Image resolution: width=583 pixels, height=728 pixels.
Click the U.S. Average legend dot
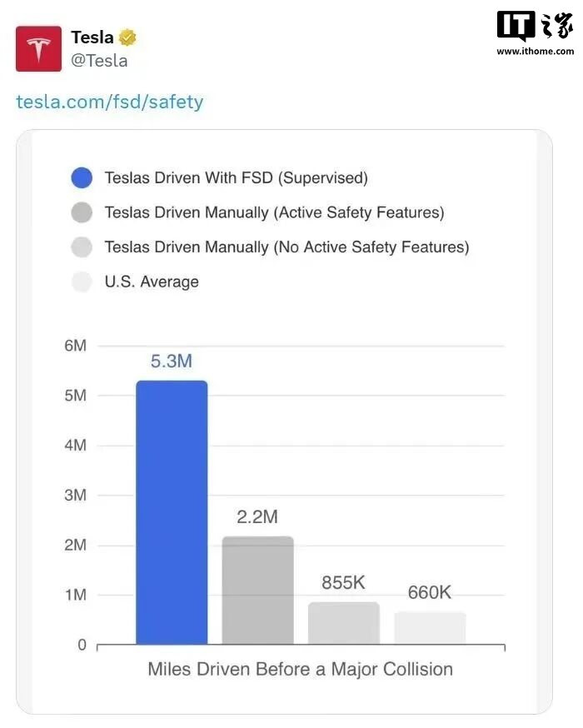(82, 282)
